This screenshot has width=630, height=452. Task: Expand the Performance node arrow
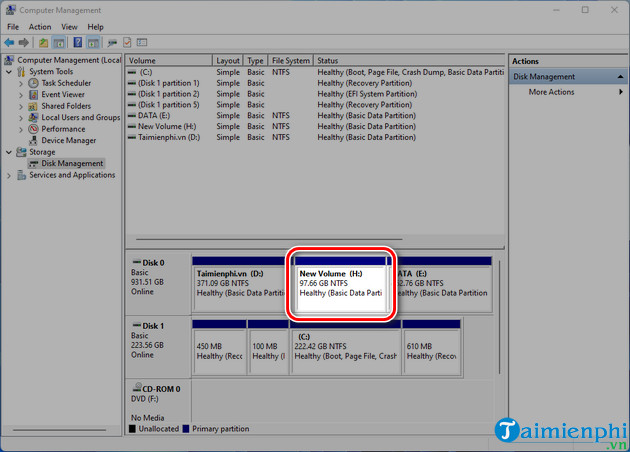[21, 129]
